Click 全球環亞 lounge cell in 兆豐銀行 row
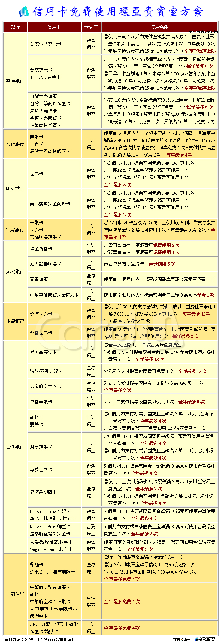The width and height of the screenshot is (221, 644). coord(91,230)
